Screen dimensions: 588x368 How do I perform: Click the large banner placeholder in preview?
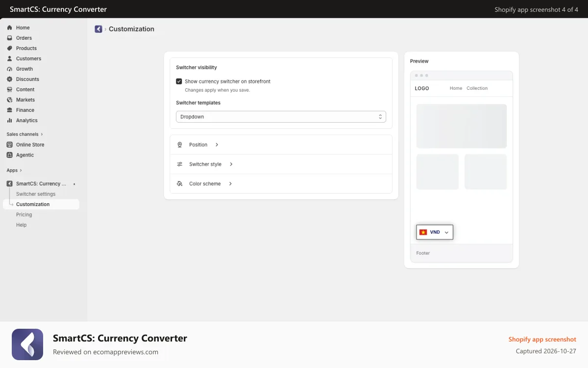click(x=462, y=126)
